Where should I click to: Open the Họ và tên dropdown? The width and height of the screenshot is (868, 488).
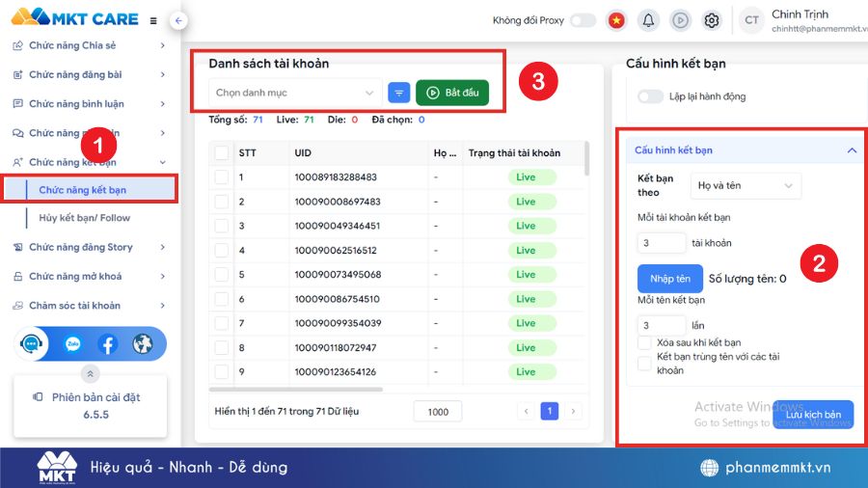[x=746, y=185]
